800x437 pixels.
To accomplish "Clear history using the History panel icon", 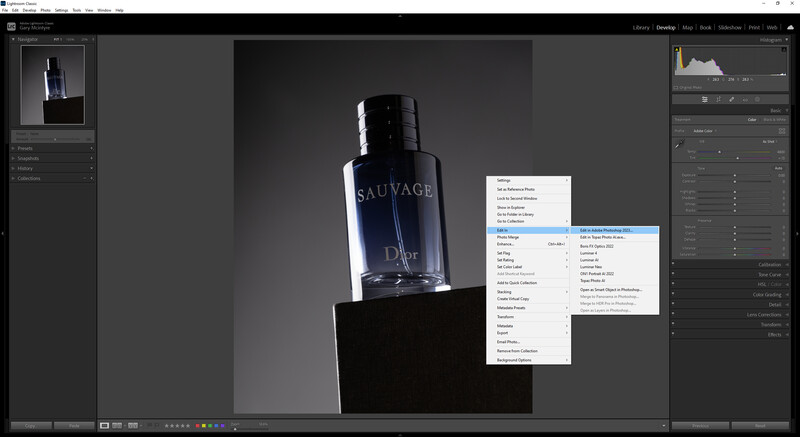I will coord(91,168).
